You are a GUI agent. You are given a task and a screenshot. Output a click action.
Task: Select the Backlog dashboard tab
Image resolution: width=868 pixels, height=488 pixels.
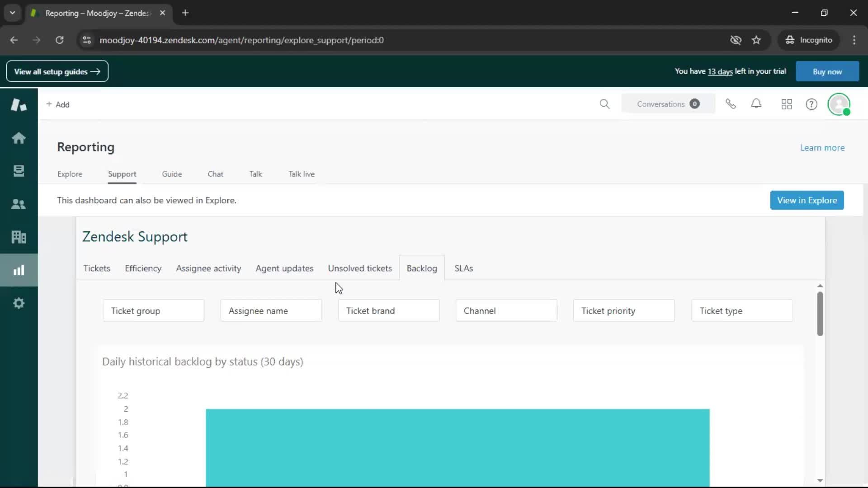pos(422,268)
